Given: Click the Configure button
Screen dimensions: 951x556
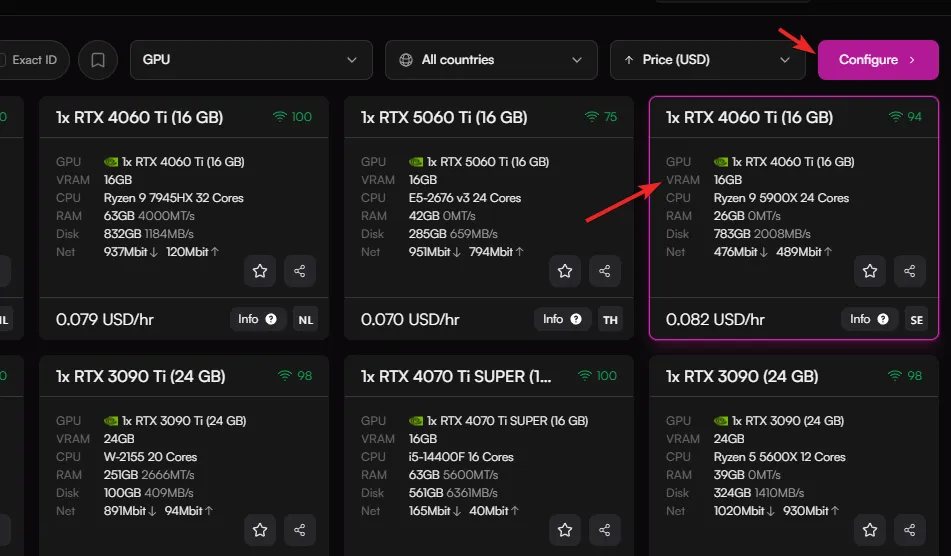Looking at the screenshot, I should [x=878, y=60].
